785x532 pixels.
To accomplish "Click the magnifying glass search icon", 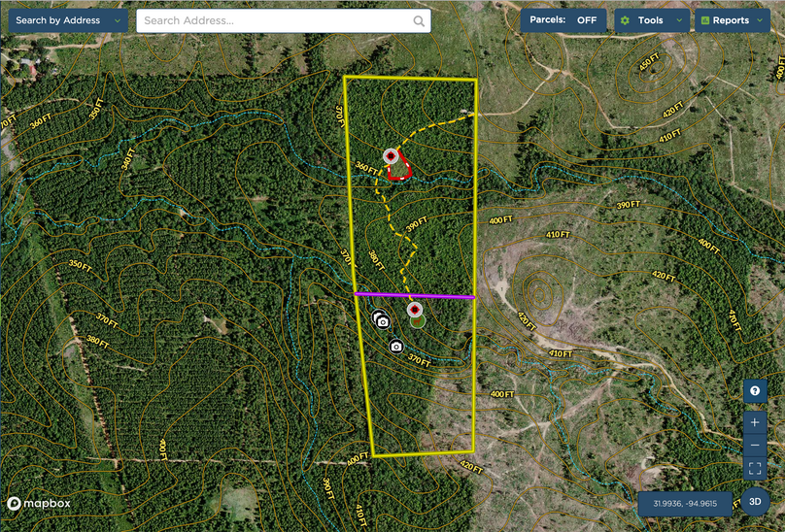I will point(419,20).
